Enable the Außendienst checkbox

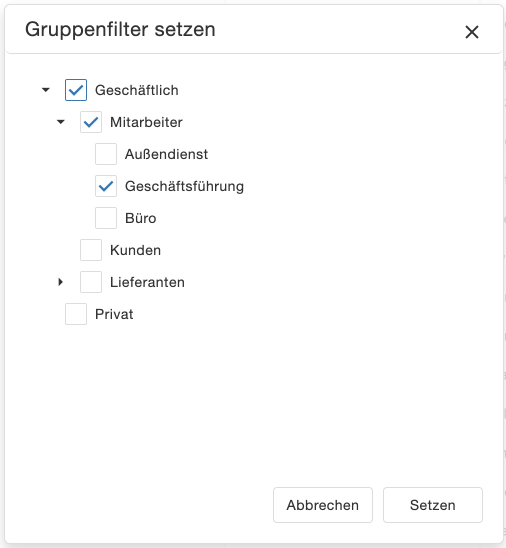point(106,154)
